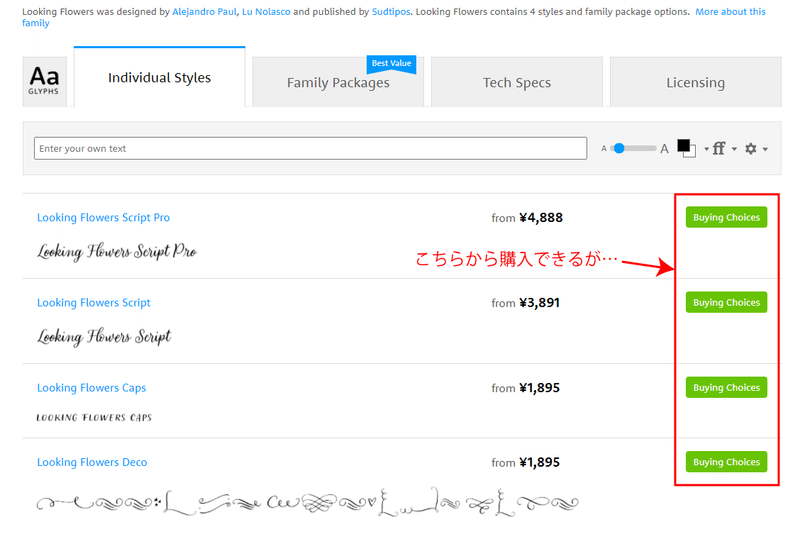Click the Best Value badge
Screen dimensions: 800x539
[x=391, y=64]
